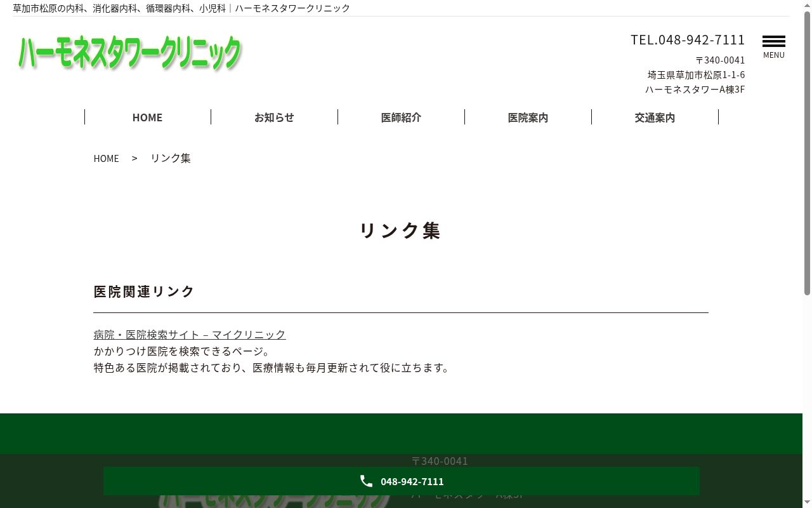This screenshot has height=508, width=812.
Task: Click the 医院関連リンク section heading
Action: pyautogui.click(x=144, y=291)
